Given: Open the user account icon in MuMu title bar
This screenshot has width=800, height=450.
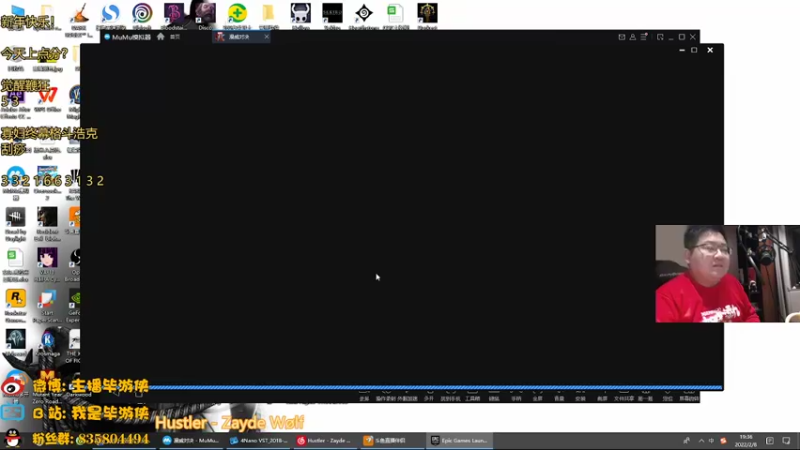Looking at the screenshot, I should 633,37.
